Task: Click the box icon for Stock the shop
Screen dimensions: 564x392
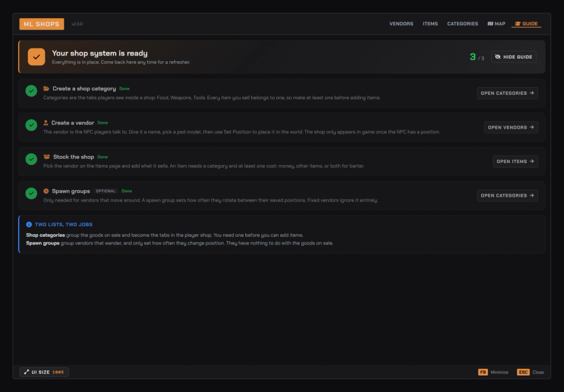Action: (x=46, y=156)
